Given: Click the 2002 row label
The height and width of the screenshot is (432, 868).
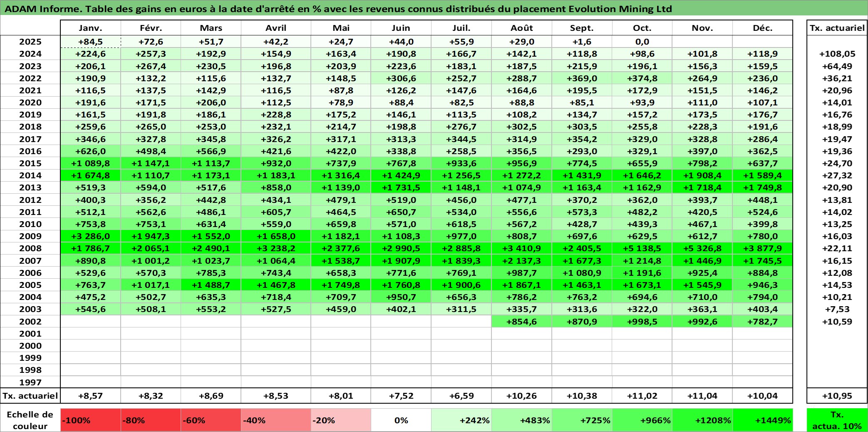Looking at the screenshot, I should 30,322.
